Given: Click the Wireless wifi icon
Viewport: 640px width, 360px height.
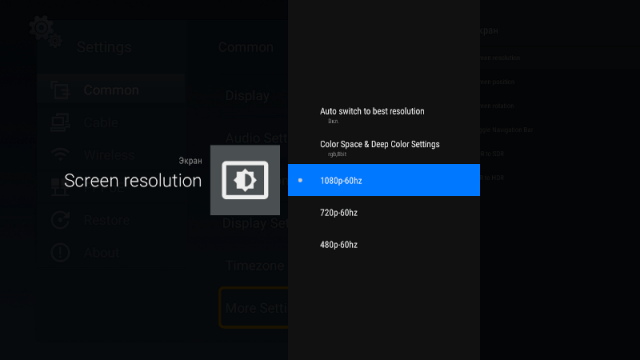Looking at the screenshot, I should pyautogui.click(x=60, y=155).
